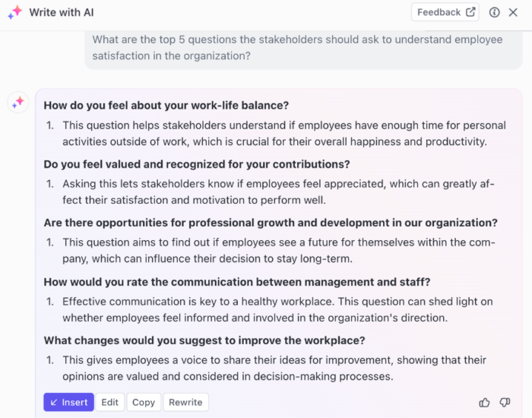This screenshot has height=418, width=532.
Task: Open the info icon in header
Action: click(x=495, y=12)
